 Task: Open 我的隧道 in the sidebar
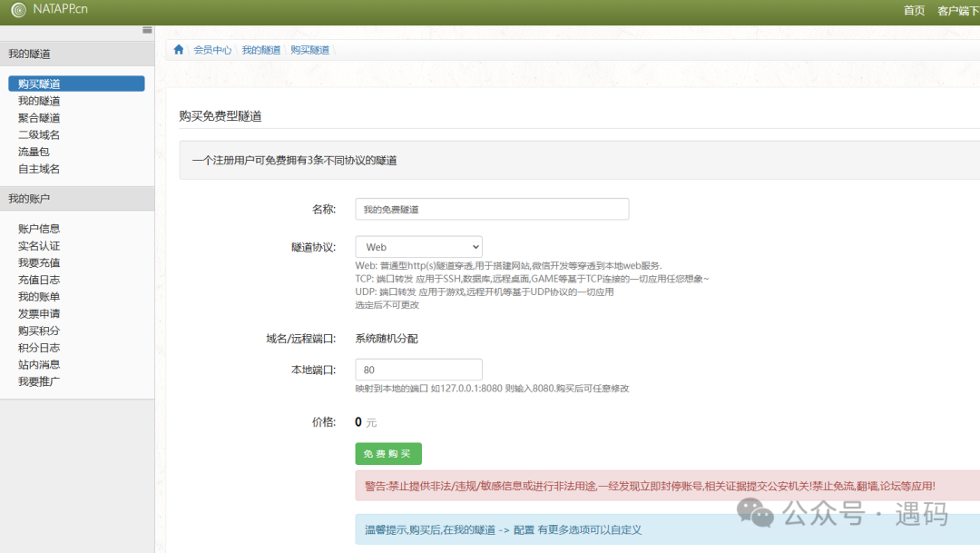pos(39,101)
